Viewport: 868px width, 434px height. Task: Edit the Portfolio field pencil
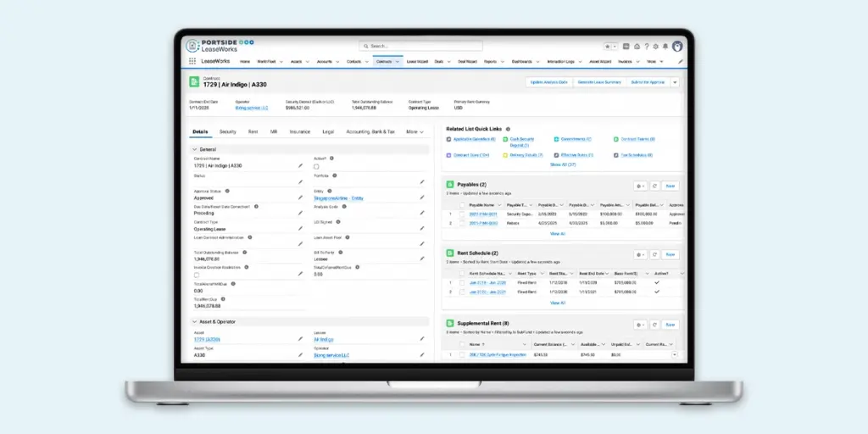422,181
